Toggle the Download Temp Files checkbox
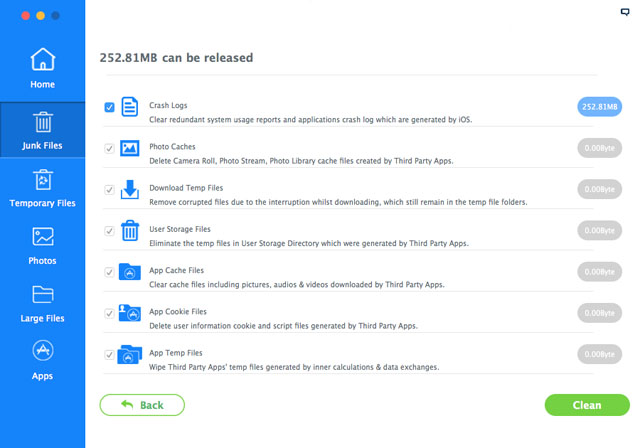 coord(109,190)
